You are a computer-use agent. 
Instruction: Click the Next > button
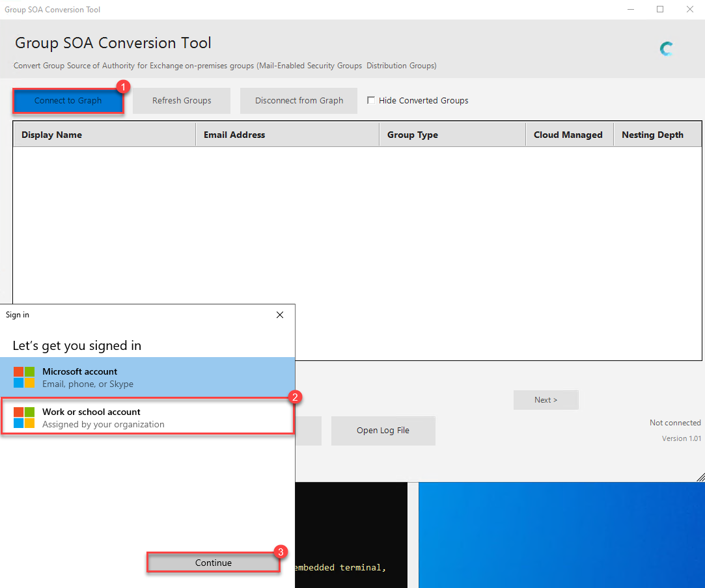coord(546,400)
